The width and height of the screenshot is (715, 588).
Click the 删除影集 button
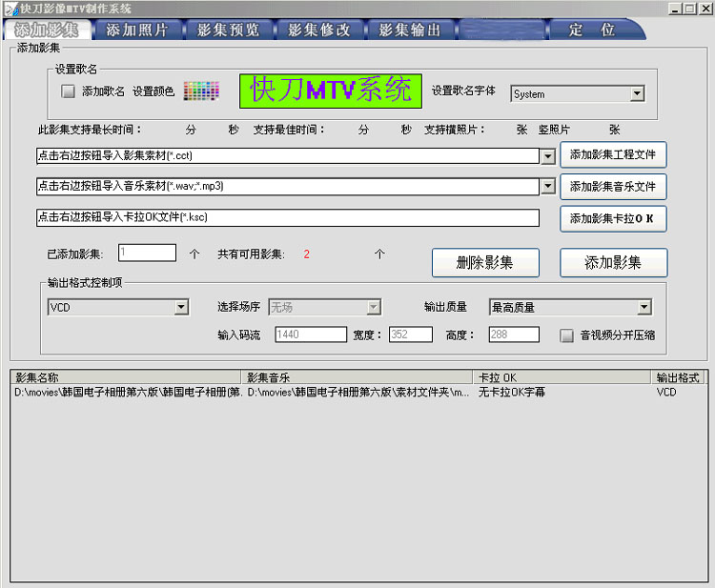(x=486, y=262)
